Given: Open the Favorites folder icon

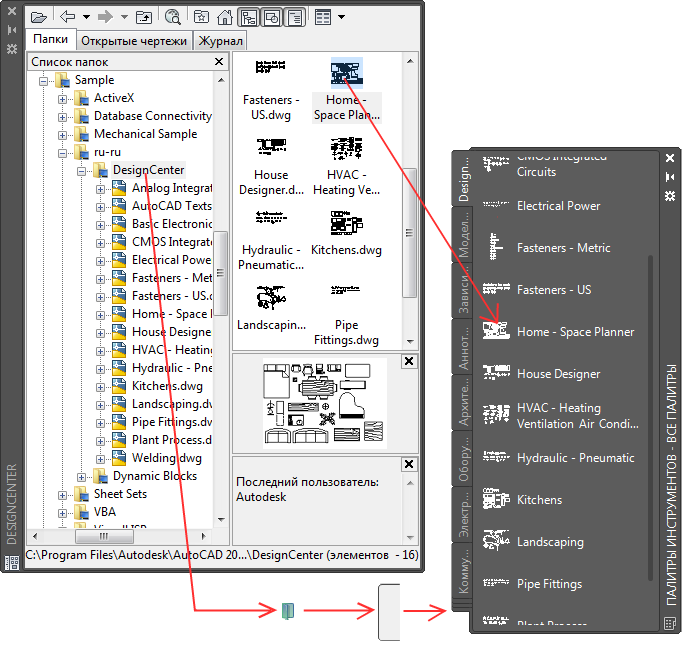Looking at the screenshot, I should (x=201, y=17).
